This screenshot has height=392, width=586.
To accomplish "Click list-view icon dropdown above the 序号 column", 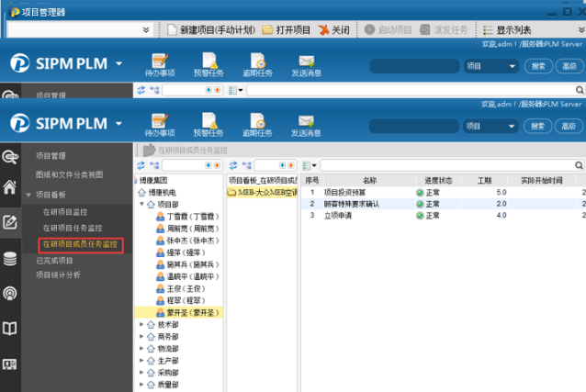I will coord(310,165).
